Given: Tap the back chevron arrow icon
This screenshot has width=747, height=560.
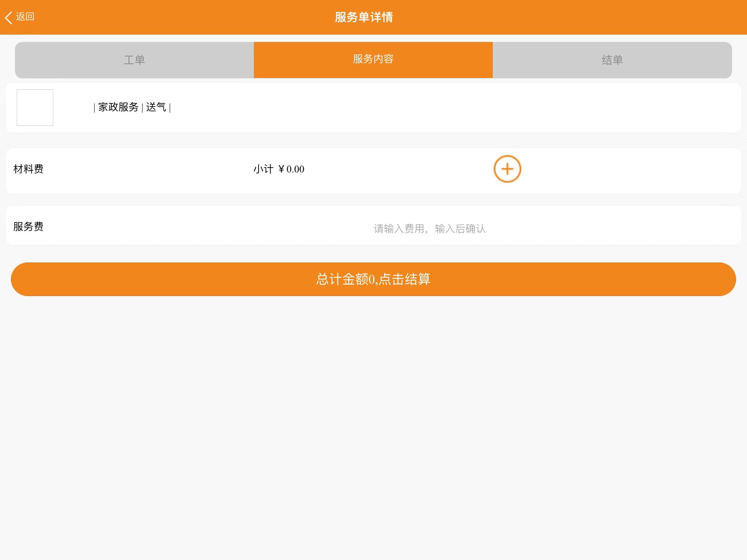Looking at the screenshot, I should tap(8, 17).
